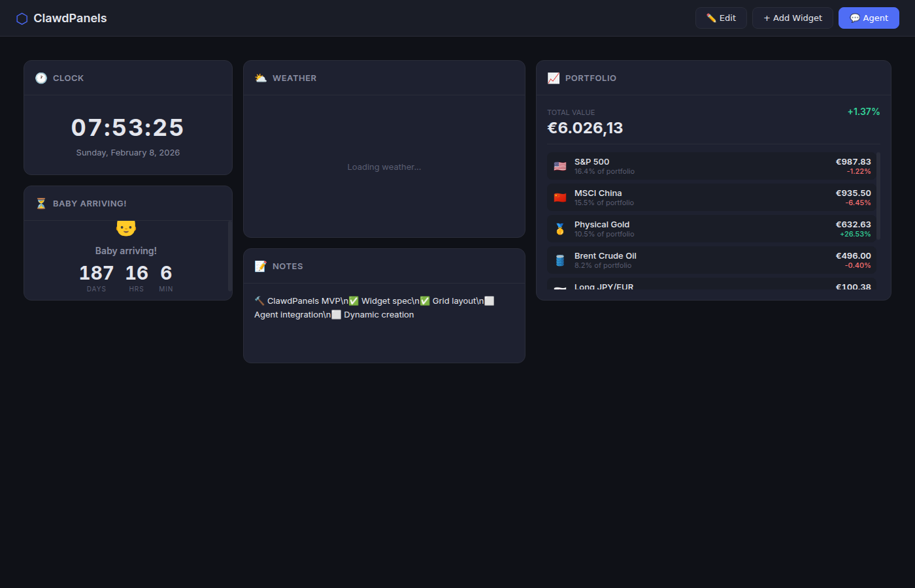
Task: Click the +26.53% gain on Physical Gold
Action: (x=855, y=234)
